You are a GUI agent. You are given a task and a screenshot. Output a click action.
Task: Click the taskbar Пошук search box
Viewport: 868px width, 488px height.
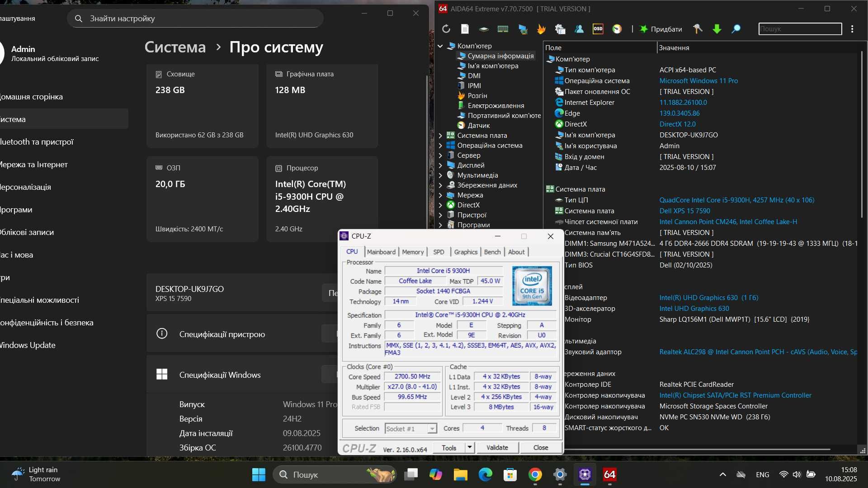point(335,474)
